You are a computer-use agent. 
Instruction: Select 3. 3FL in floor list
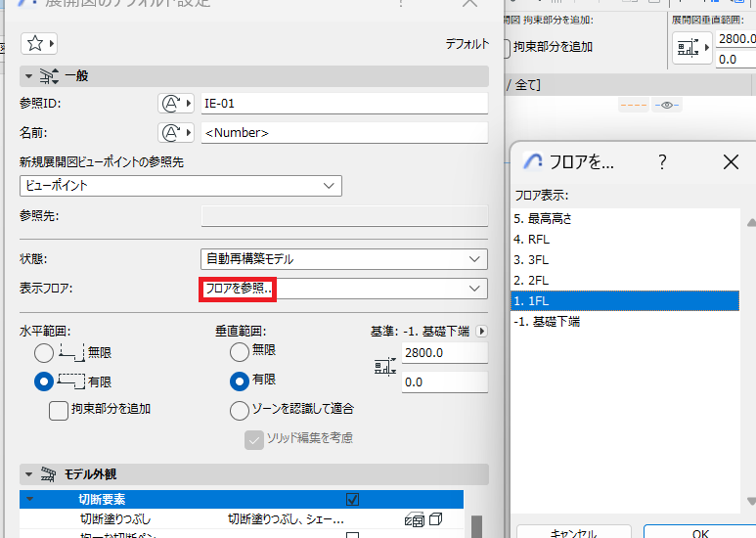tap(625, 260)
